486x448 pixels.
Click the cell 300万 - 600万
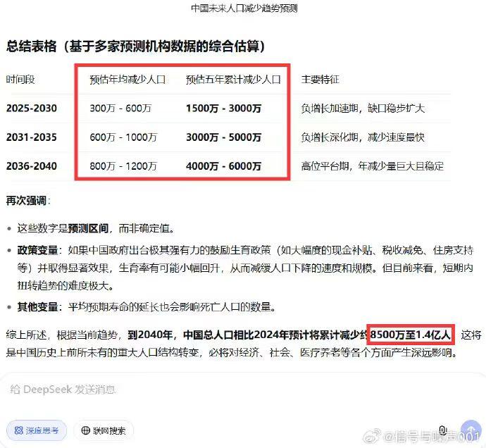click(120, 108)
